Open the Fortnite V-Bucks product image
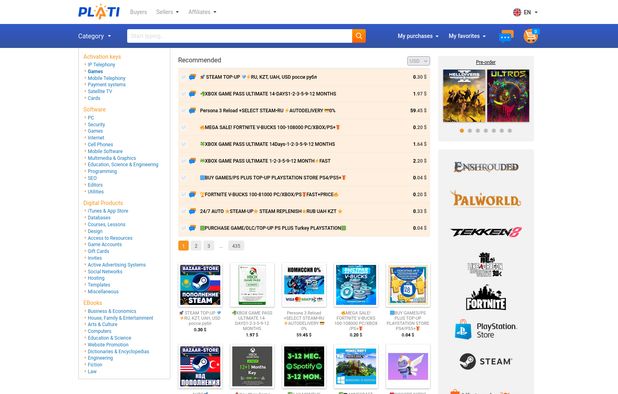The image size is (618, 394). 356,285
